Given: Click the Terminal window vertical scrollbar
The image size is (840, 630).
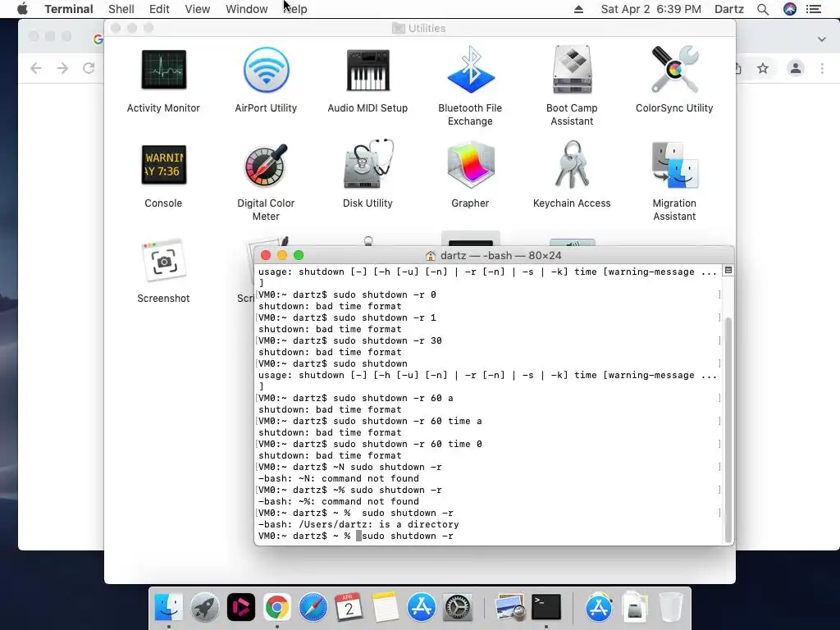Looking at the screenshot, I should pyautogui.click(x=728, y=430).
